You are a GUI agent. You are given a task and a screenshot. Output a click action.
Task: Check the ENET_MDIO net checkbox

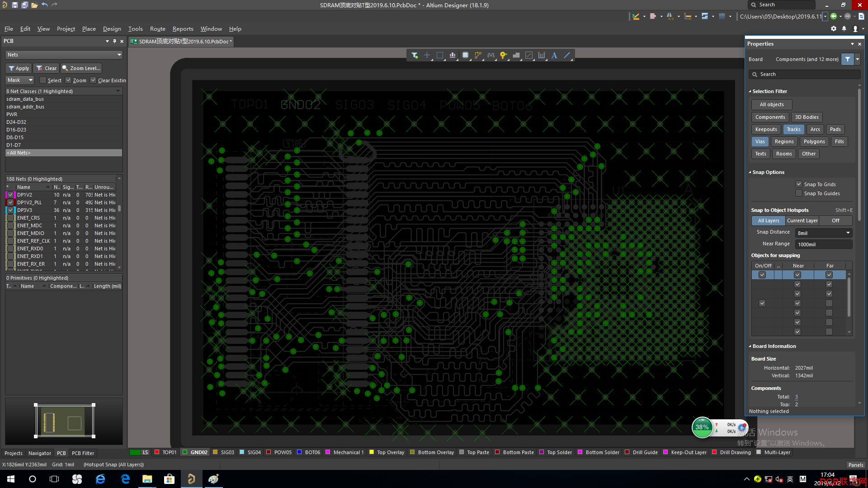[10, 233]
